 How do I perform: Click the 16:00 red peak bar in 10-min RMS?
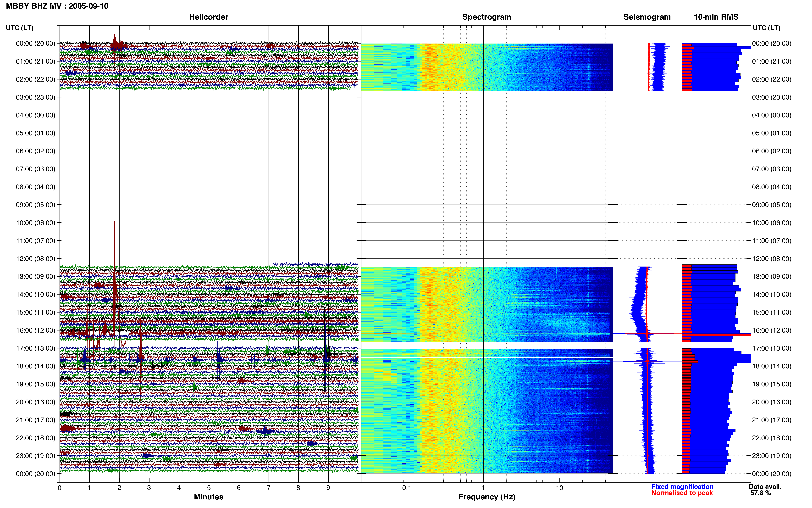tap(716, 334)
